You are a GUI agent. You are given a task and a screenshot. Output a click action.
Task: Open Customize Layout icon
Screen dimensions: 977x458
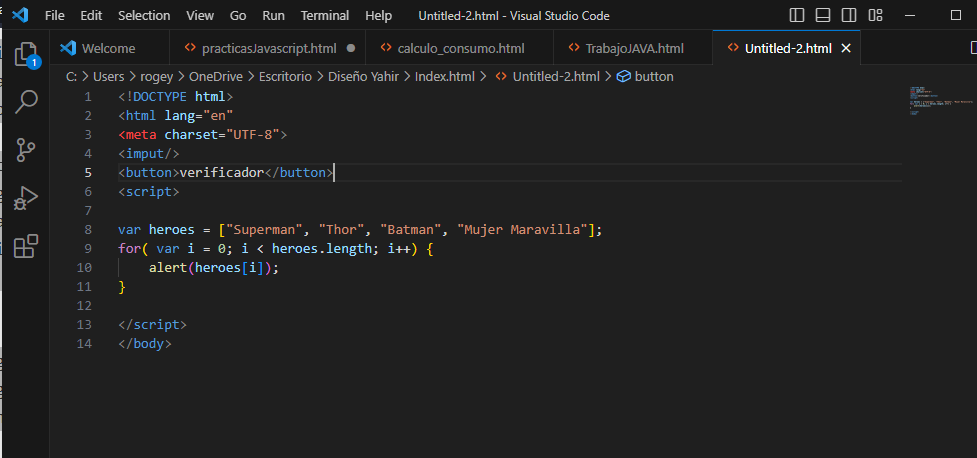[x=875, y=16]
